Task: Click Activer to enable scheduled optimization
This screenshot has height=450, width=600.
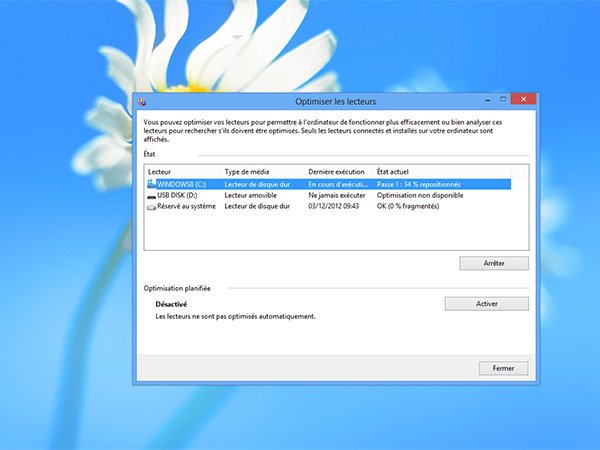Action: (486, 304)
